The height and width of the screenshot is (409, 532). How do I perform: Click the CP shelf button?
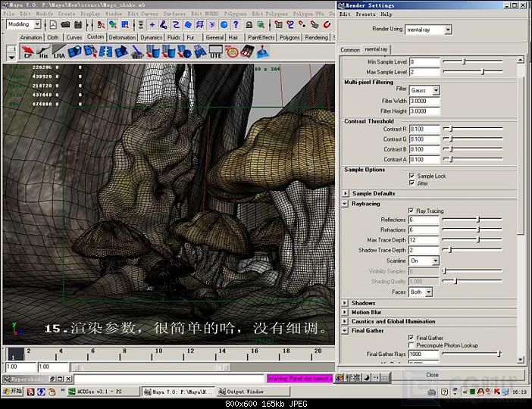[27, 52]
